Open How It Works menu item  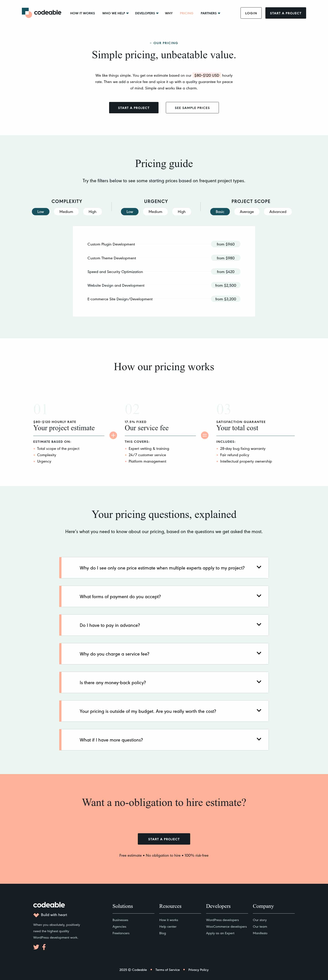(x=82, y=13)
